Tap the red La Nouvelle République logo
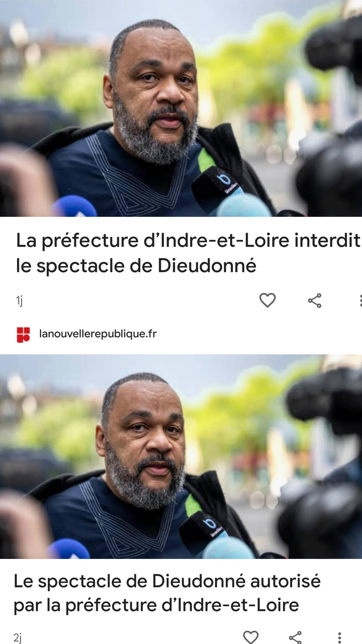 [x=23, y=334]
